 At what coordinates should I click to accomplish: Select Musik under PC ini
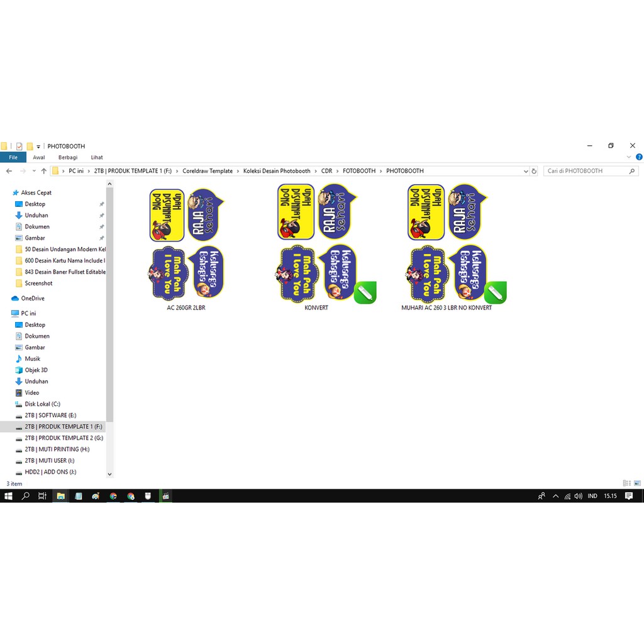28,359
